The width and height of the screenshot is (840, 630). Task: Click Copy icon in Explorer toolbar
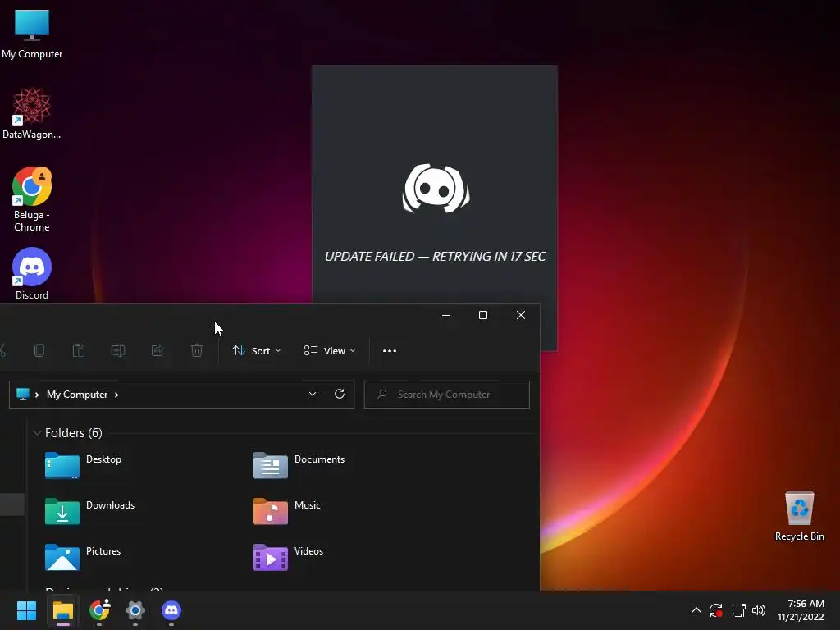tap(39, 351)
